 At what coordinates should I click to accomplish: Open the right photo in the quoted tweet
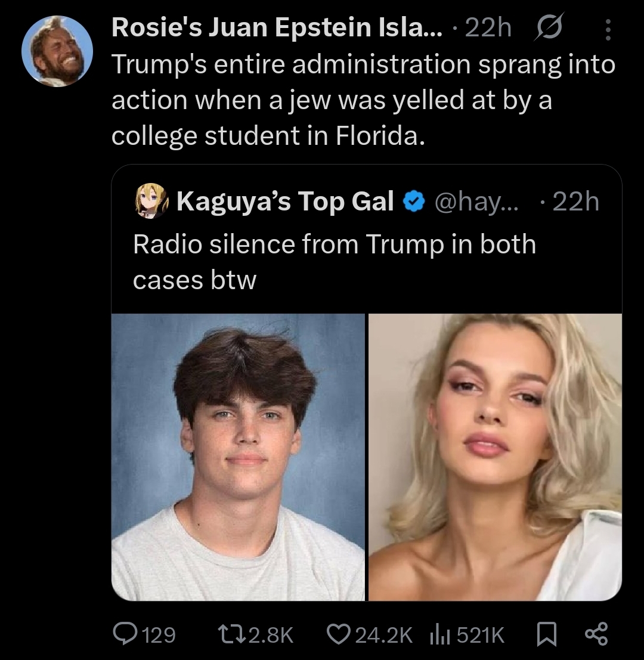point(495,457)
